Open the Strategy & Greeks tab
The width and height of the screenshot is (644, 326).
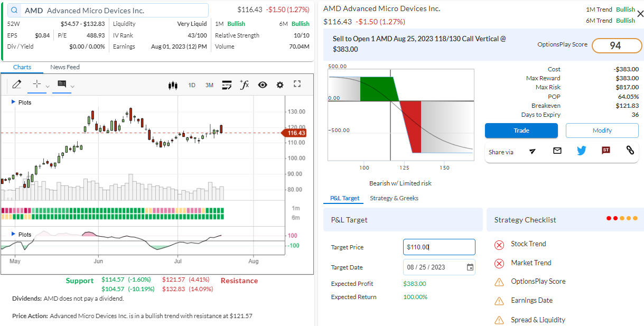tap(394, 198)
